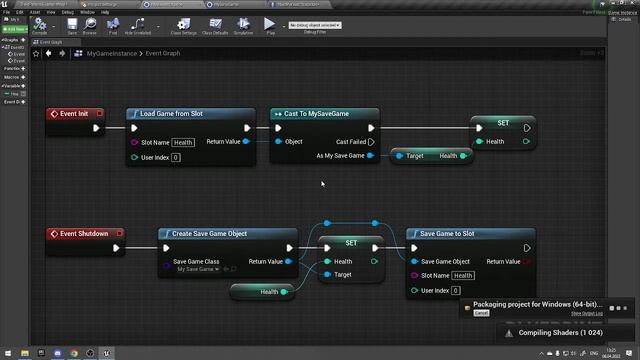
Task: Click the green Add New button
Action: pos(15,29)
